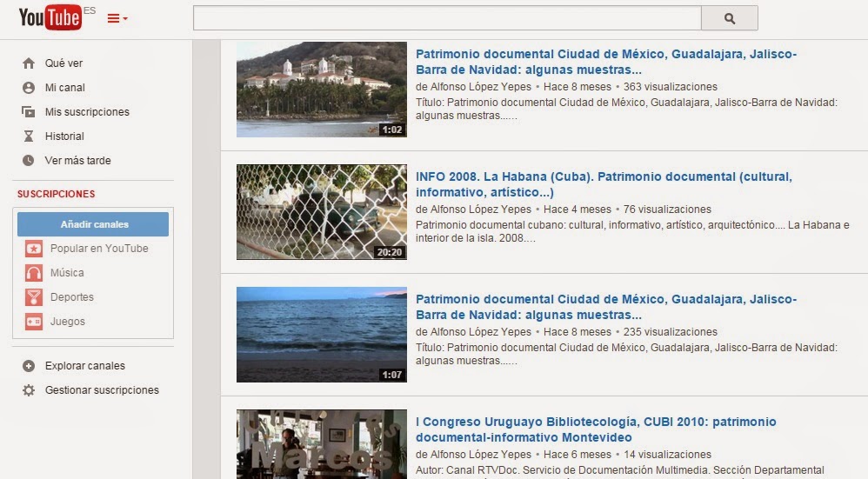Click Alfonso López Yepes on 363-views video

(x=480, y=87)
